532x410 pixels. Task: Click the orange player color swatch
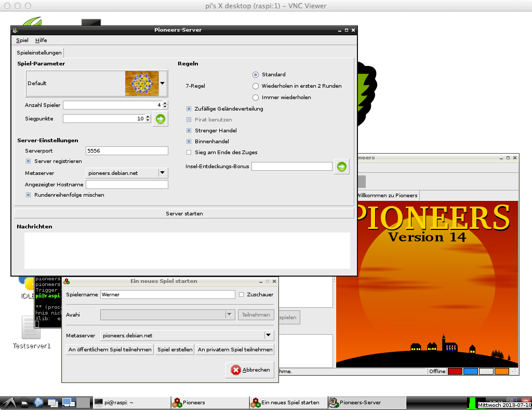502,372
